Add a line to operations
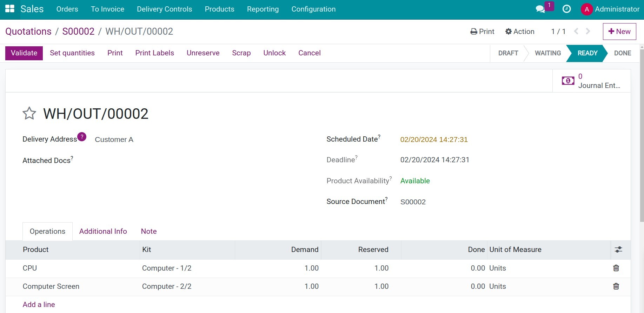Viewport: 644px width, 313px height. pyautogui.click(x=39, y=305)
